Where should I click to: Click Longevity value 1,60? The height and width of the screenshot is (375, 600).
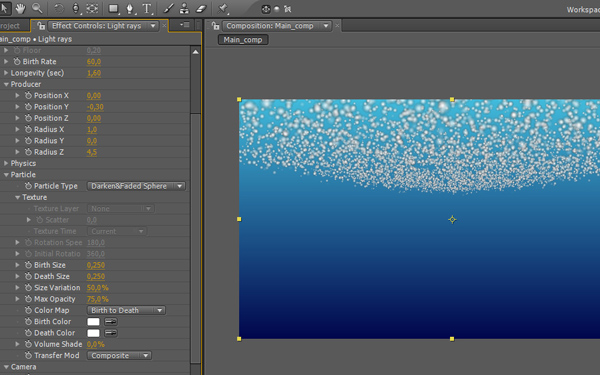(x=94, y=73)
